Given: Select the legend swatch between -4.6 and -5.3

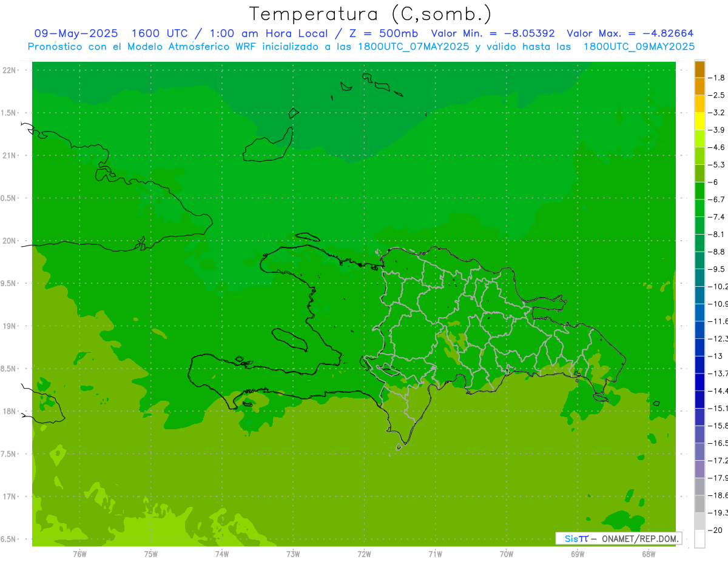Looking at the screenshot, I should (x=699, y=156).
